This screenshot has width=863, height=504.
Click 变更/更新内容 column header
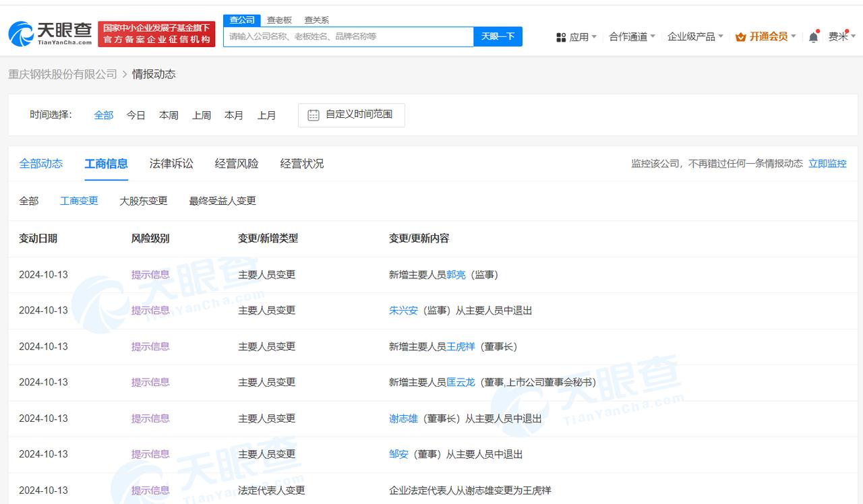(419, 239)
